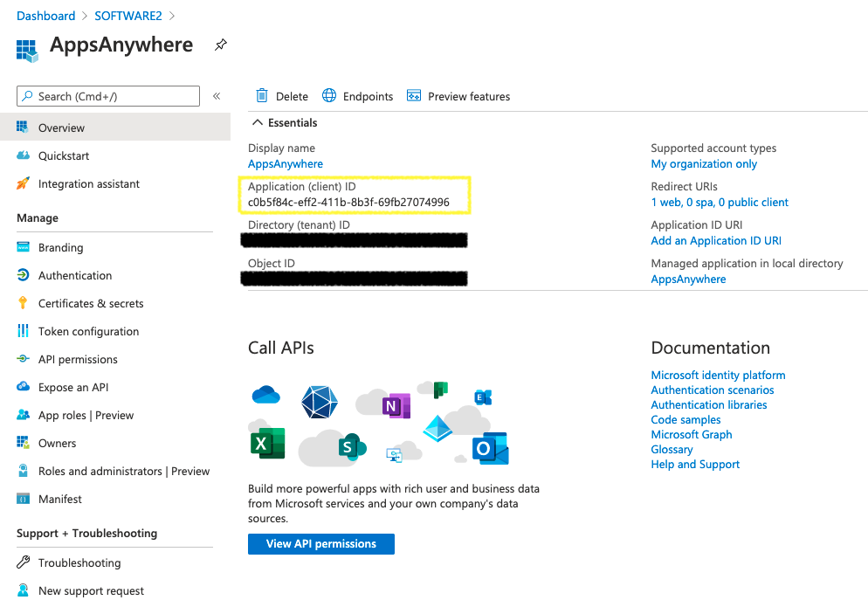
Task: Open the Add an Application ID URI link
Action: pyautogui.click(x=716, y=240)
